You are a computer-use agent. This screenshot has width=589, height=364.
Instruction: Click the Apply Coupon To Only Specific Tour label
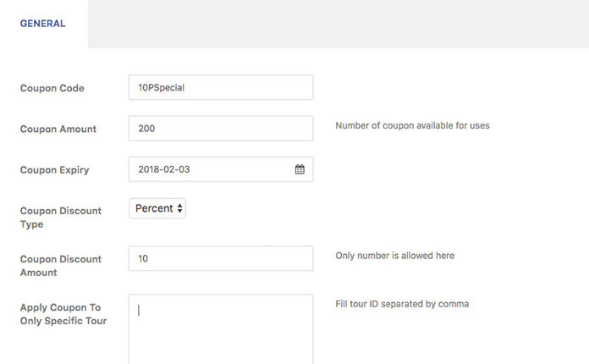click(x=63, y=314)
